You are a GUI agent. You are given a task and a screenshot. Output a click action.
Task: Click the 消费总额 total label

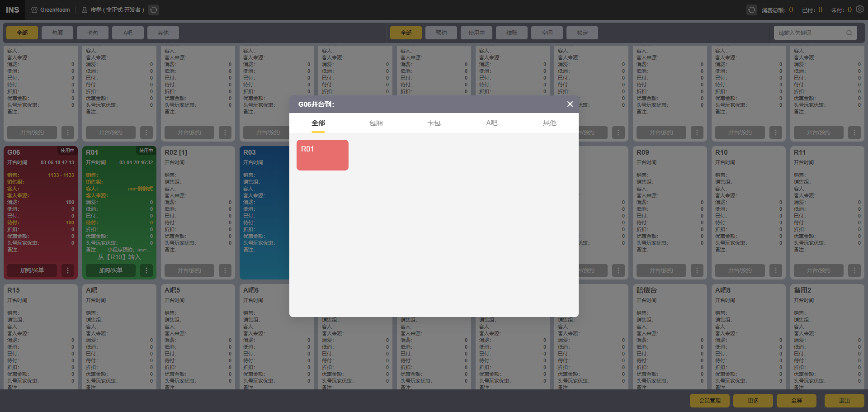click(x=774, y=10)
